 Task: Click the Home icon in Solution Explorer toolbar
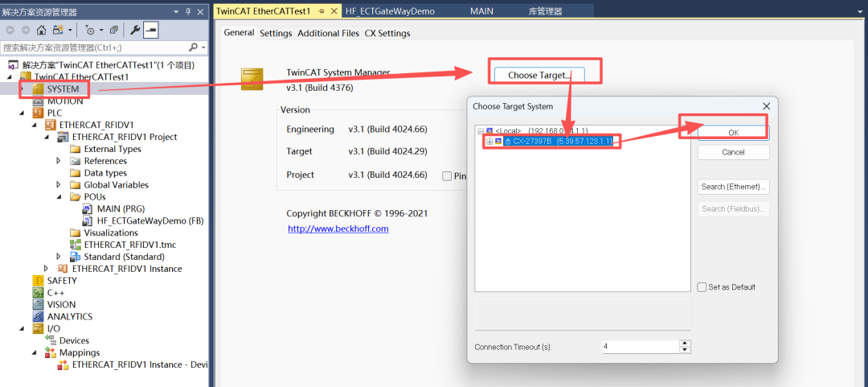tap(41, 30)
